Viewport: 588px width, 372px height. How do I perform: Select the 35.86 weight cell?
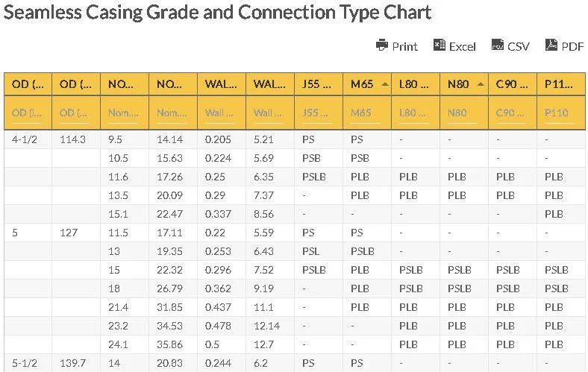[x=170, y=344]
